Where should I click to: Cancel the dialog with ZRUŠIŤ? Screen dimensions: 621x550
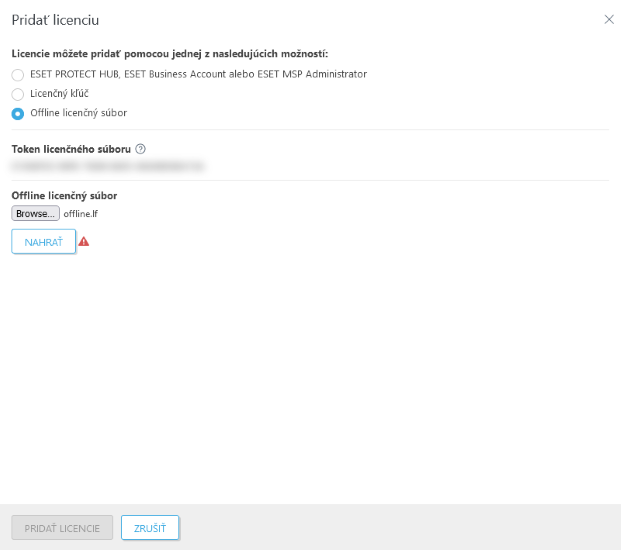tap(150, 528)
